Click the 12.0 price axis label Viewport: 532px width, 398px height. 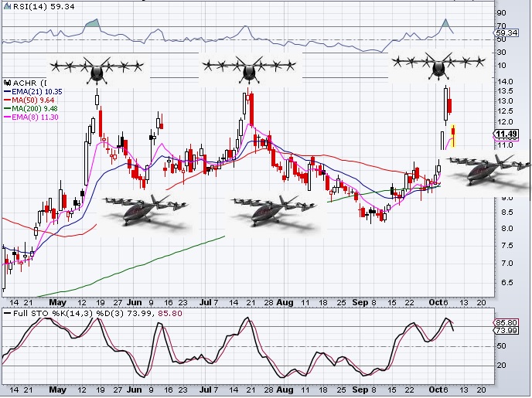pyautogui.click(x=505, y=122)
